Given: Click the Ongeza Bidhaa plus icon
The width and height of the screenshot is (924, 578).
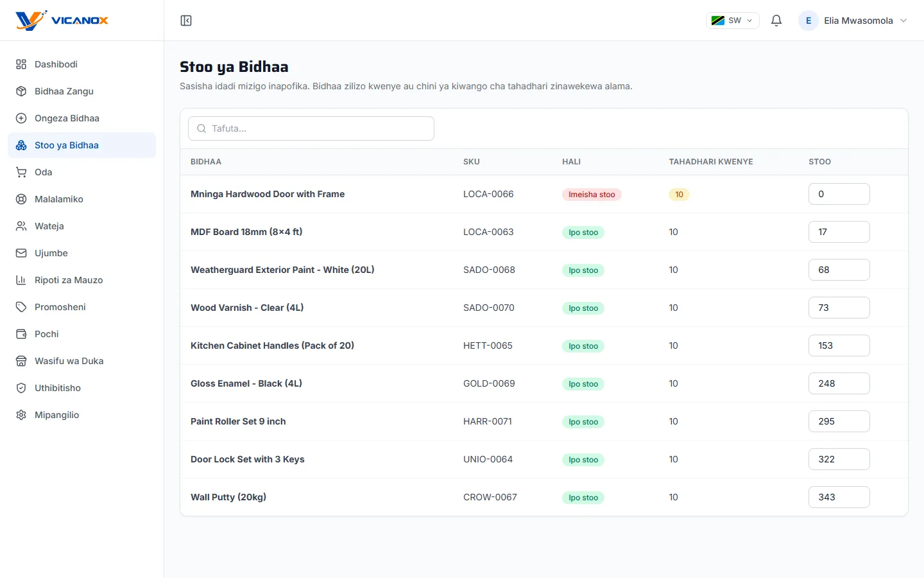Looking at the screenshot, I should click(21, 118).
